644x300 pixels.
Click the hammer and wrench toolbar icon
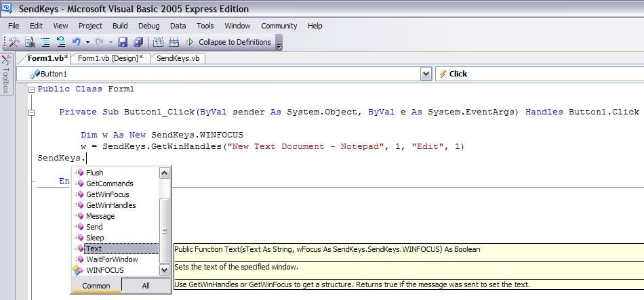[x=14, y=42]
